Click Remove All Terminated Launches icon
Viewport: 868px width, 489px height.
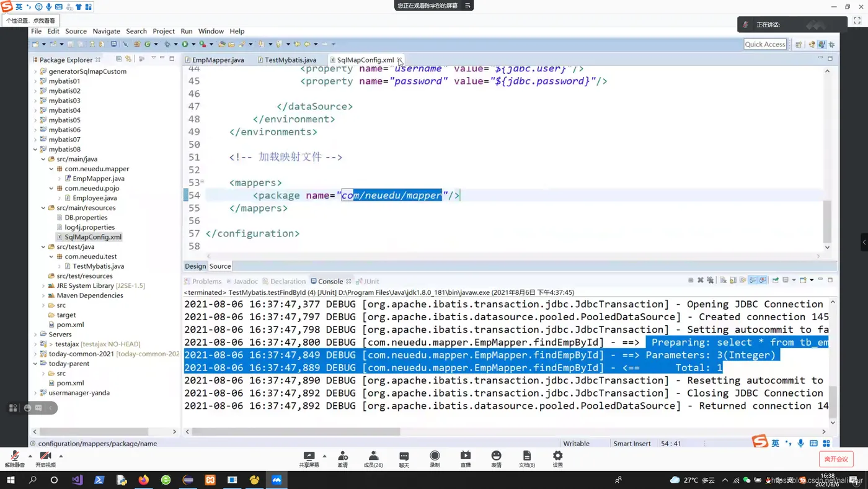point(711,280)
